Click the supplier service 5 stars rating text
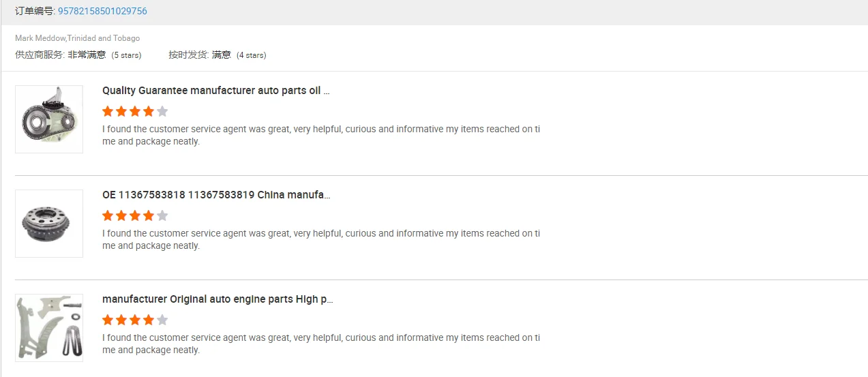This screenshot has width=868, height=377. point(126,55)
